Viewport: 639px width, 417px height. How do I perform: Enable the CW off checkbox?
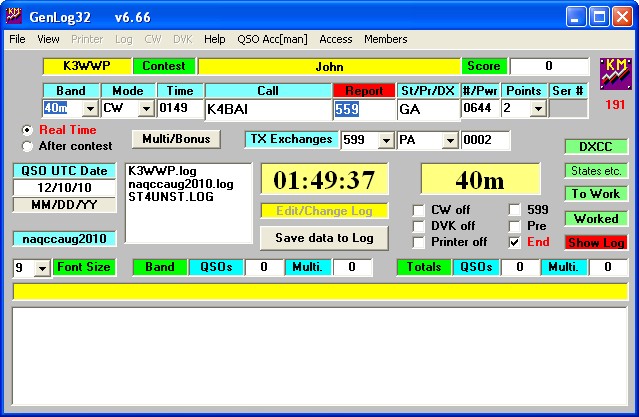pos(419,210)
